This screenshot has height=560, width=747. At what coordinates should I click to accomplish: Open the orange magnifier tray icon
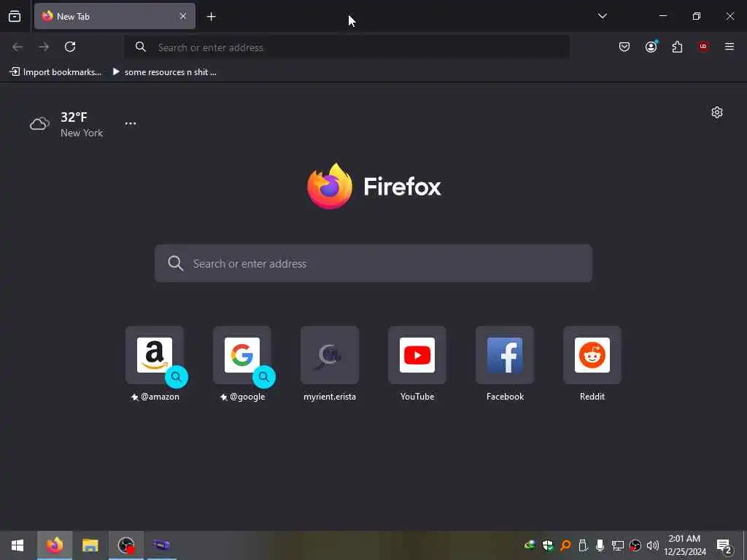[x=565, y=545]
